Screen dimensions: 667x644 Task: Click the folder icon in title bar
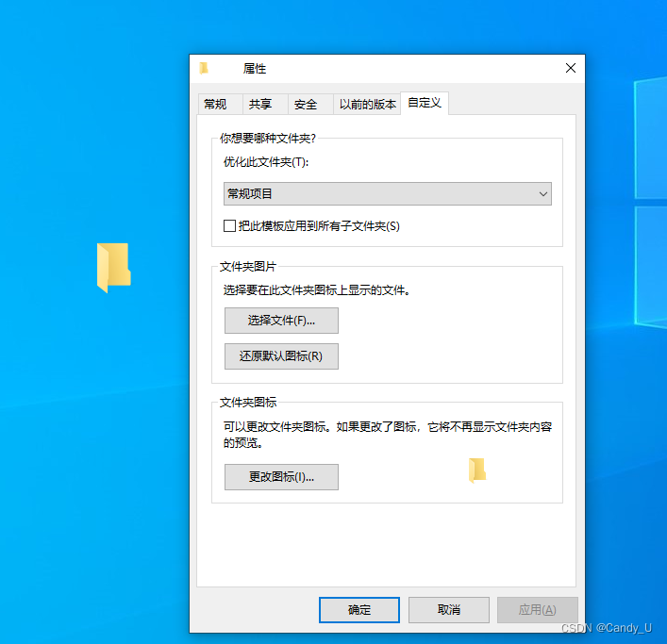click(204, 68)
